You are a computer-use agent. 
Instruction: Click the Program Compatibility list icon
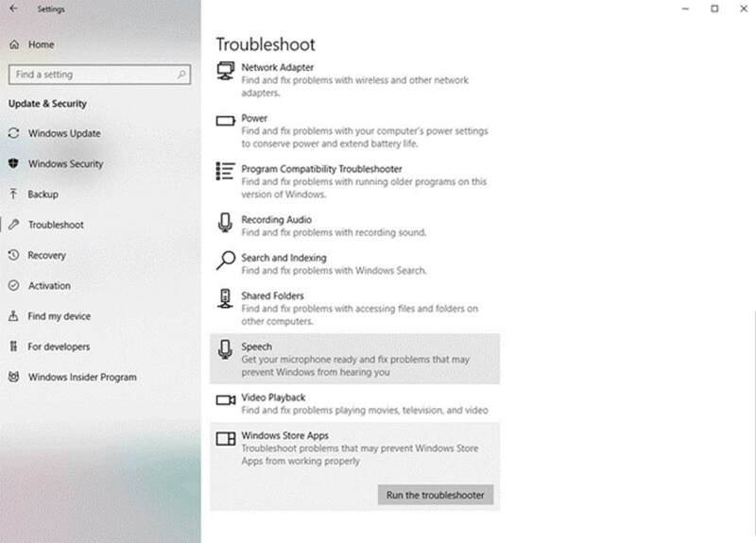[x=225, y=171]
